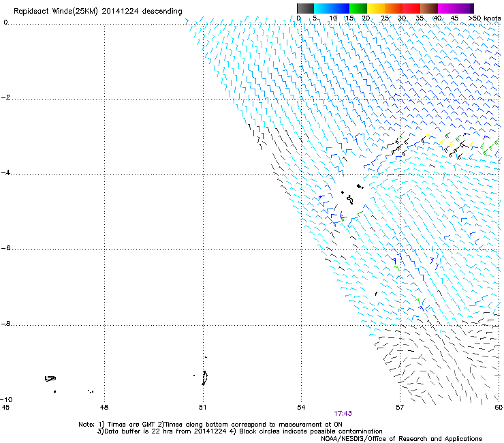Click the '54' longitude axis label
The width and height of the screenshot is (504, 443).
[x=301, y=408]
